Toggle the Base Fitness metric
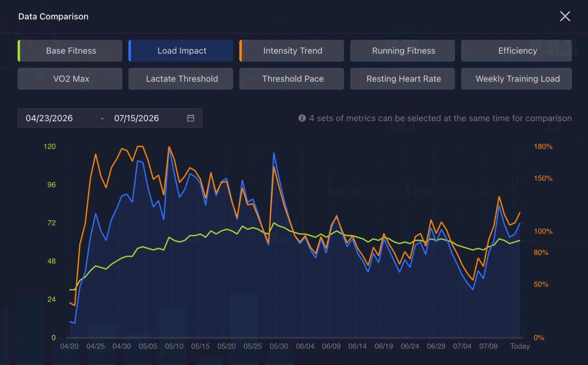 [70, 51]
